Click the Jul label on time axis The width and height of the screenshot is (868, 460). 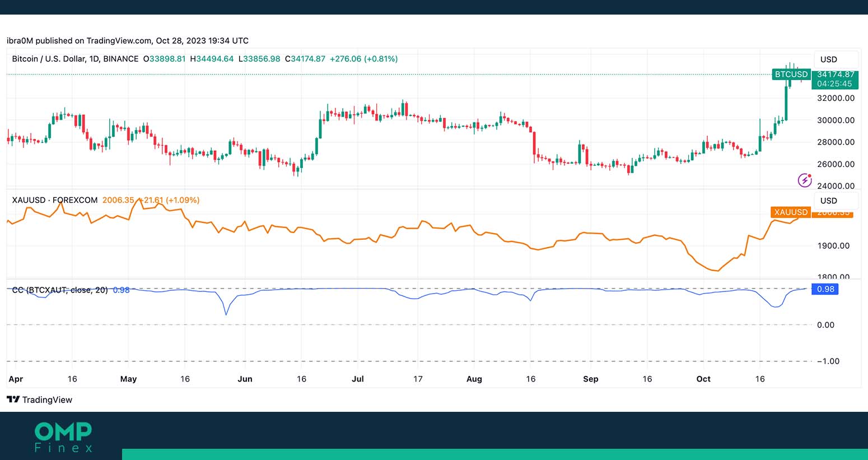(x=358, y=379)
